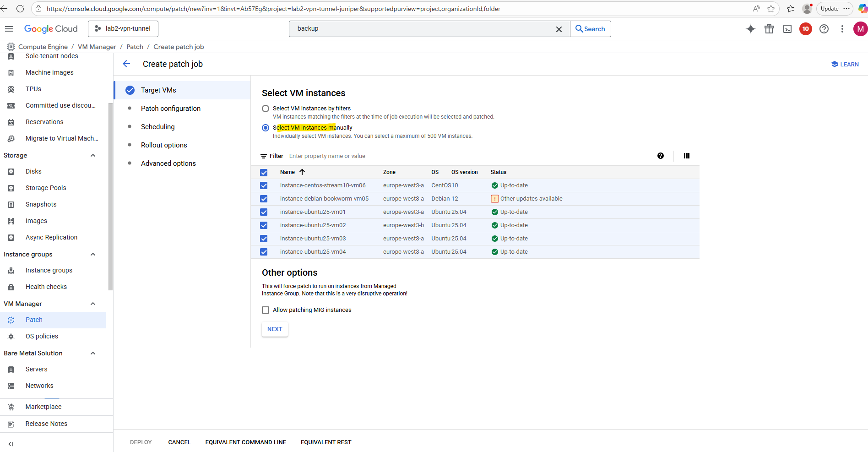Image resolution: width=868 pixels, height=452 pixels.
Task: Select VM instances by filters radio button
Action: (x=266, y=109)
